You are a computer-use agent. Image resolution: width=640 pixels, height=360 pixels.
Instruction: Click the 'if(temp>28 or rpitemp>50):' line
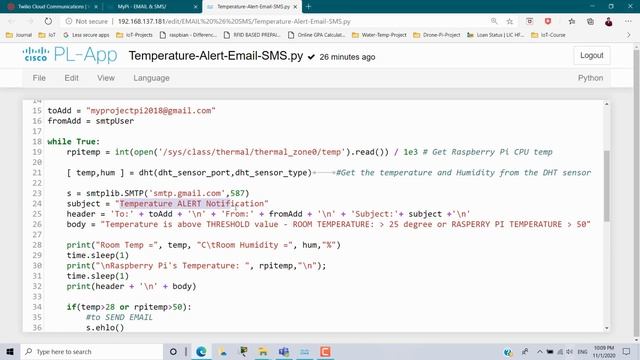pyautogui.click(x=129, y=307)
